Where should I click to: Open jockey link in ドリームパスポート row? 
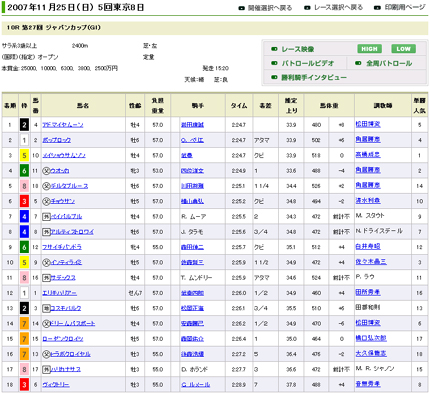point(192,323)
